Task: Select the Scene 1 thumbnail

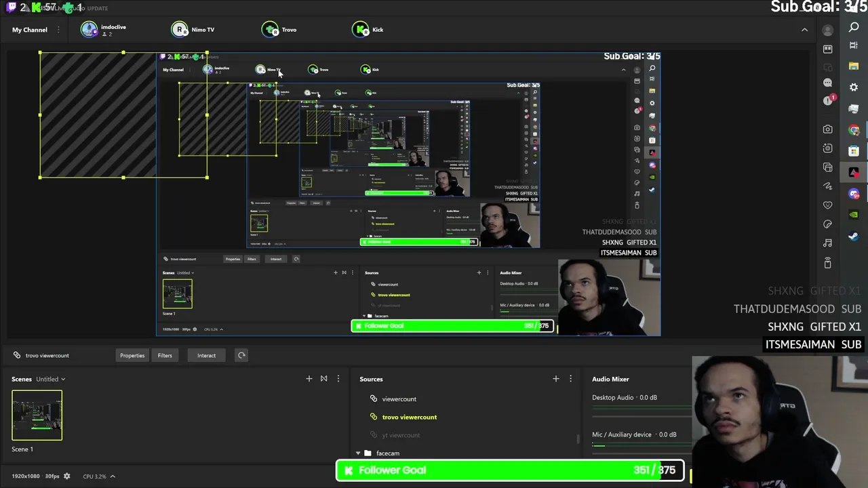Action: pos(37,415)
